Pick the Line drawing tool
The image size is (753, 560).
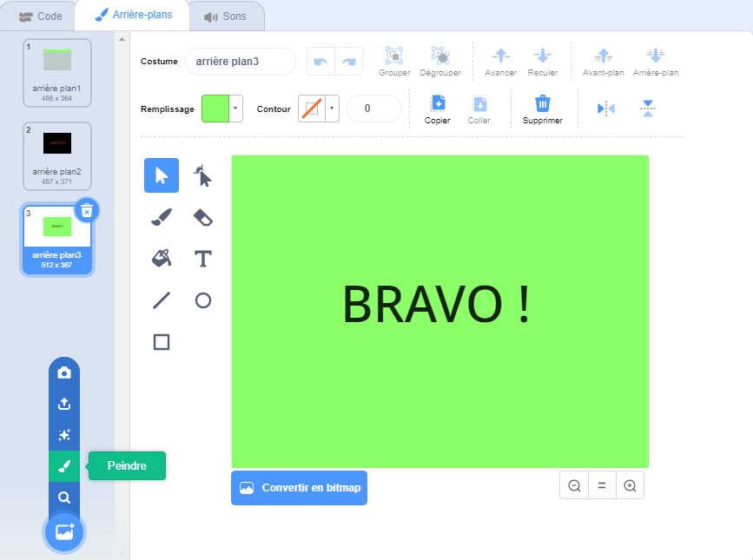pos(161,300)
